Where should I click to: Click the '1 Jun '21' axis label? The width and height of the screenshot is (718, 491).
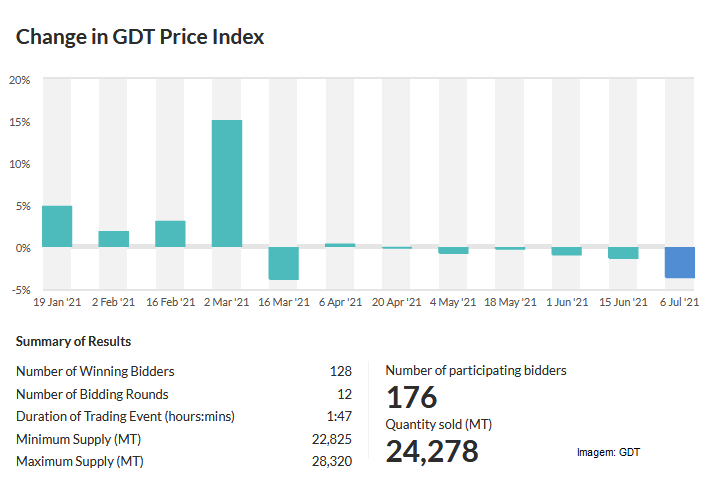(567, 302)
